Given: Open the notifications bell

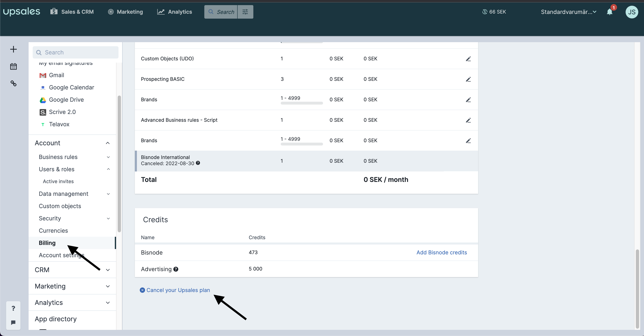Looking at the screenshot, I should click(610, 12).
